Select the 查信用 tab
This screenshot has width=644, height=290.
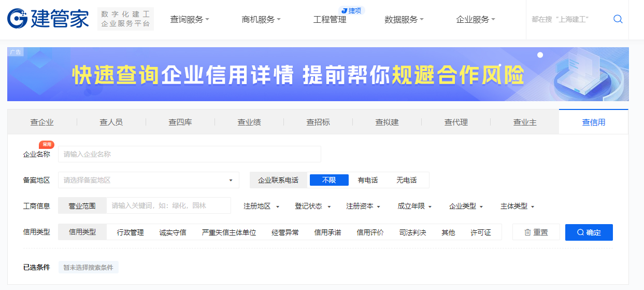[x=594, y=122]
